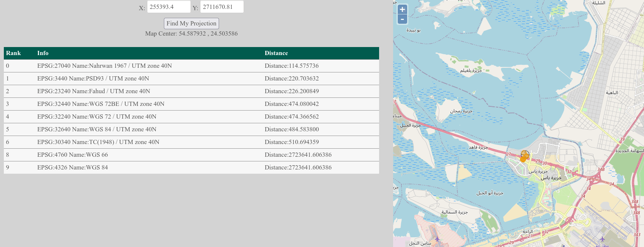The image size is (644, 247).
Task: Click Distance:114.575736 cell
Action: coord(321,66)
